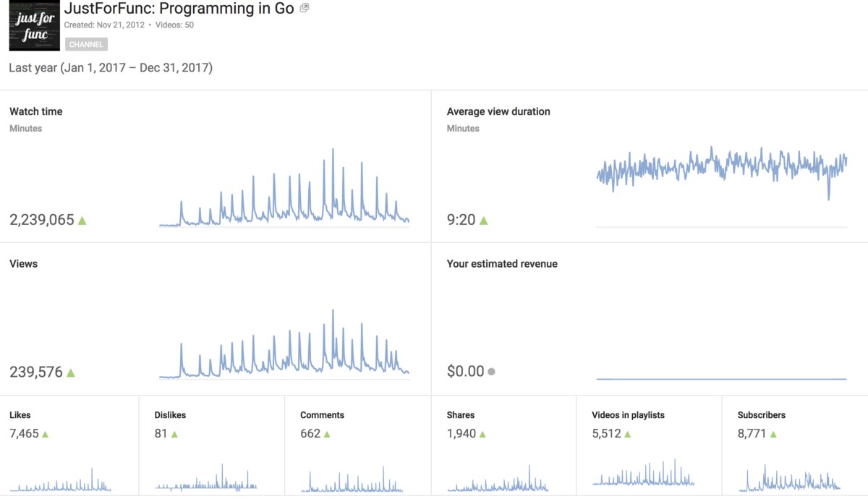
Task: Click the CHANNEL badge label
Action: coord(86,44)
